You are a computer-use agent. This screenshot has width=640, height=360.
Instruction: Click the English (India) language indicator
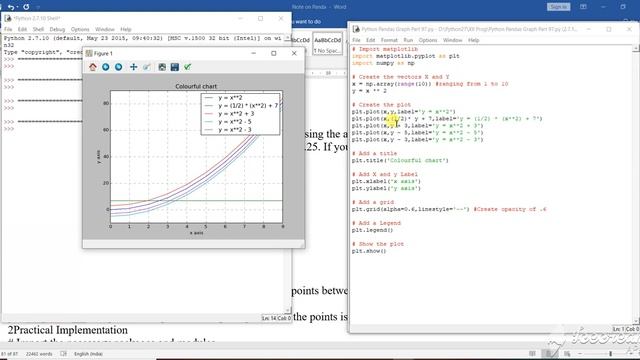tap(89, 354)
